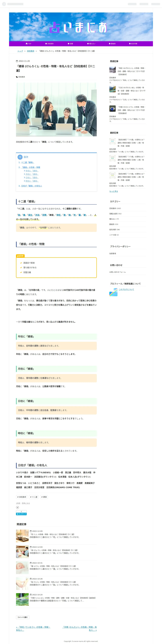
Task: Open category 二十七宿 (1)
Action: coord(114,235)
